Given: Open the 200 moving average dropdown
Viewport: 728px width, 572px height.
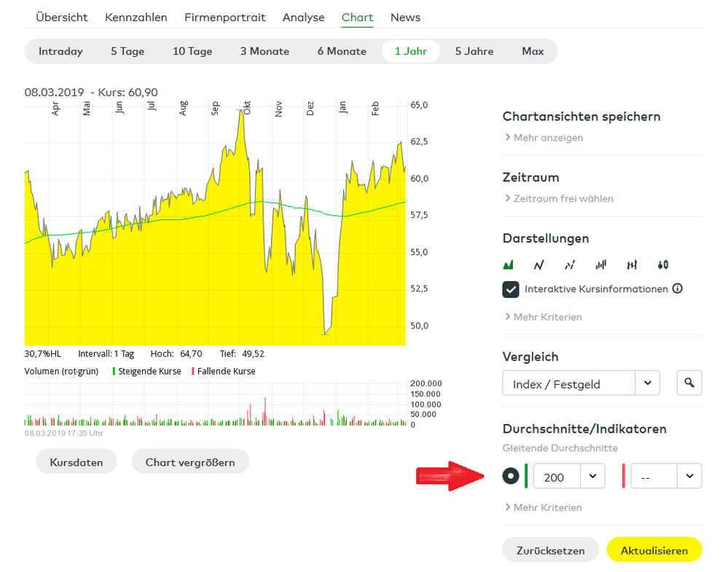Looking at the screenshot, I should click(569, 477).
